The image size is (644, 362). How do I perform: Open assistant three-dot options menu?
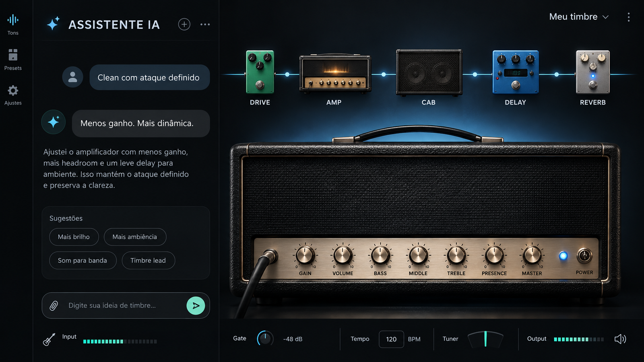205,25
